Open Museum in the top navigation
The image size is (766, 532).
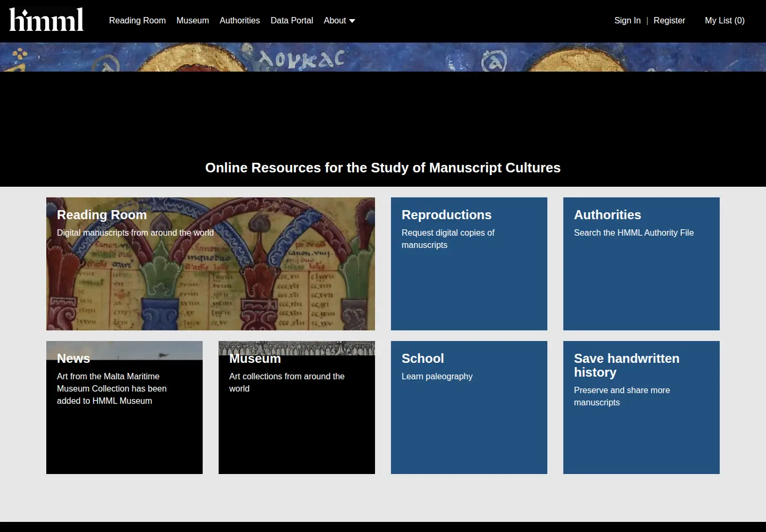coord(193,20)
